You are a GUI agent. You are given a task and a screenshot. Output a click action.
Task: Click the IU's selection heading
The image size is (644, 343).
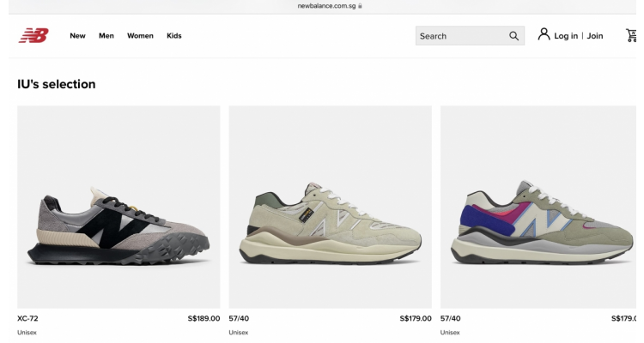click(57, 84)
